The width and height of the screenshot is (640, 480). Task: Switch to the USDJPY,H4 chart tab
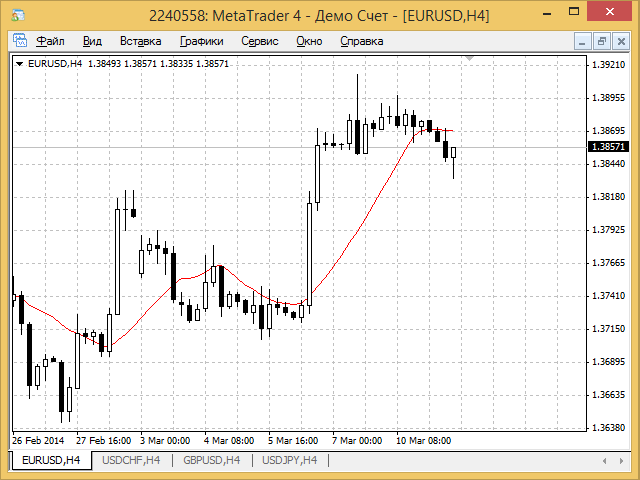pyautogui.click(x=289, y=460)
